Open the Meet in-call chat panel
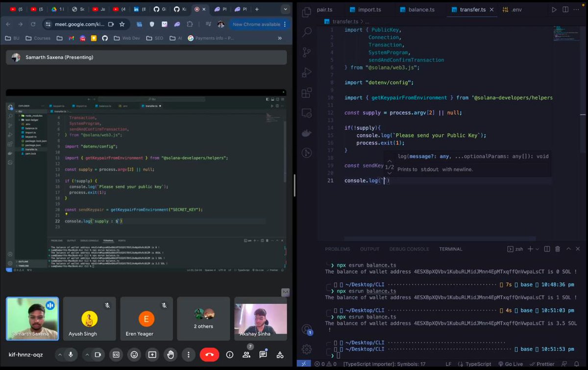Viewport: 588px width, 370px height. point(263,354)
